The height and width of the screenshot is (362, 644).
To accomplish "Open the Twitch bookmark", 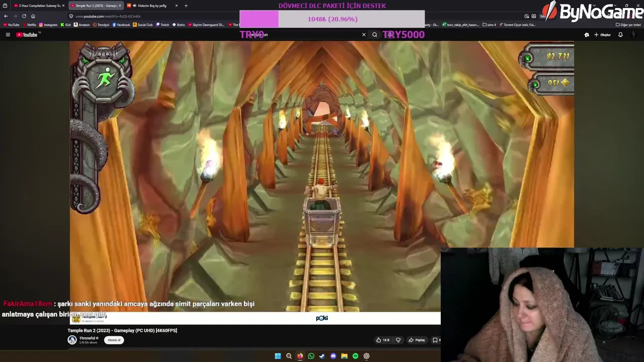I will pos(163,25).
